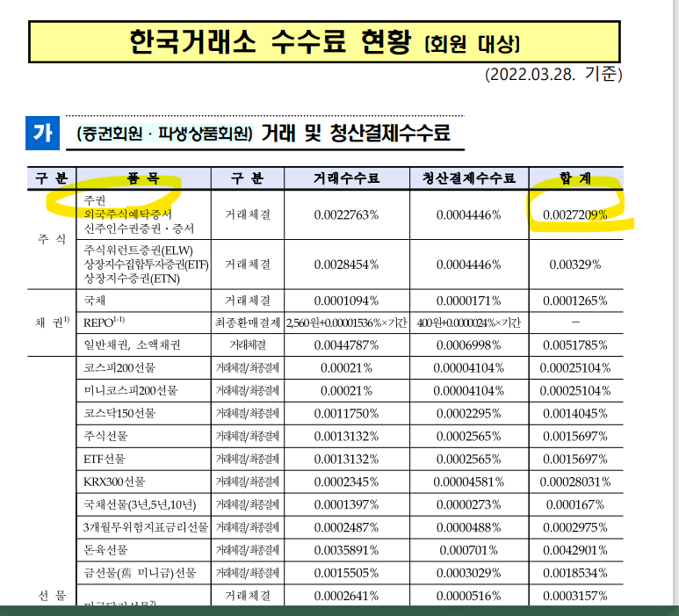
Task: Click the total '0.0018534%'
Action: pyautogui.click(x=575, y=574)
